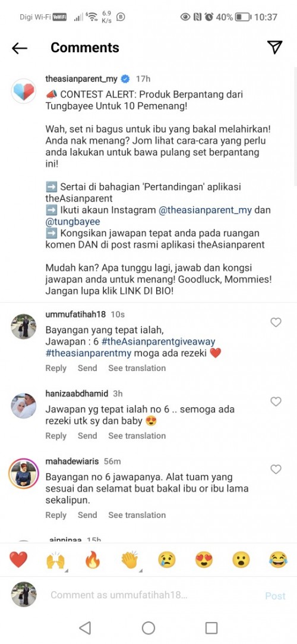Insert the heart-eyes emoji

204,560
